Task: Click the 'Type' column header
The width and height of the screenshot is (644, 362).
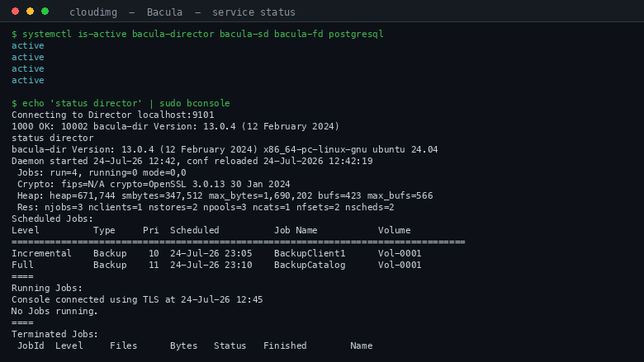Action: 104,230
